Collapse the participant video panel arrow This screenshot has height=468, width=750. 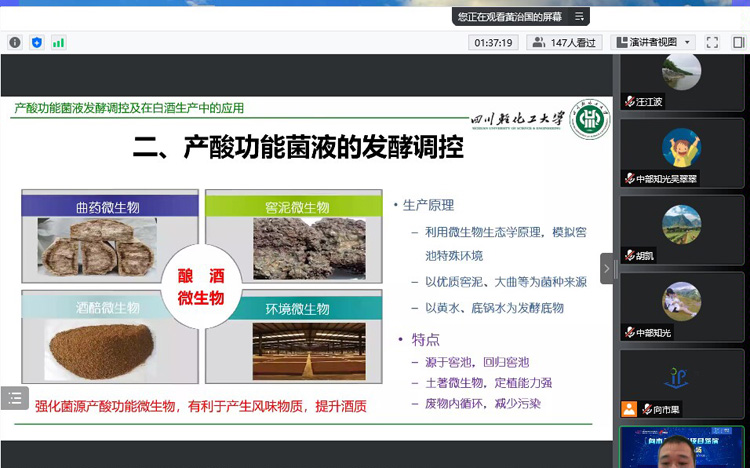tap(607, 268)
